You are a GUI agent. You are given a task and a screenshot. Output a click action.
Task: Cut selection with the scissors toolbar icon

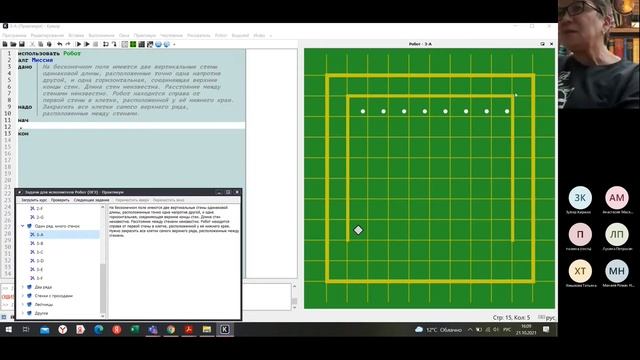coord(32,44)
